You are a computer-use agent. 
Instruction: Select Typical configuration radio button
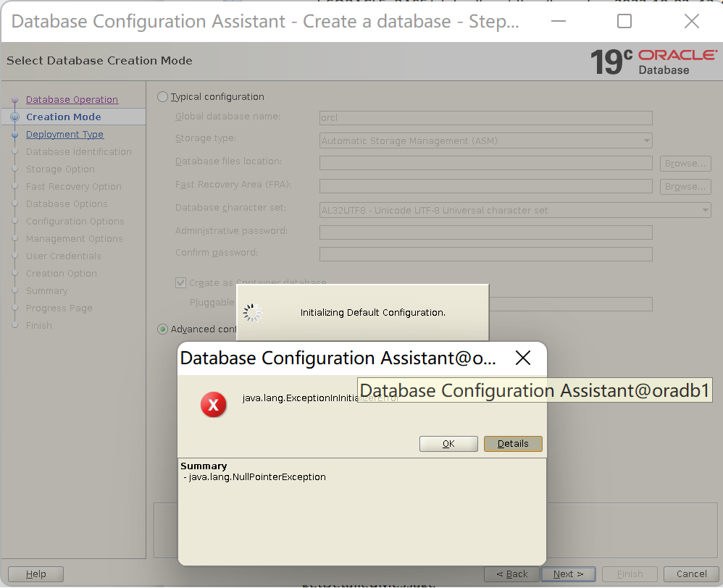coord(162,97)
